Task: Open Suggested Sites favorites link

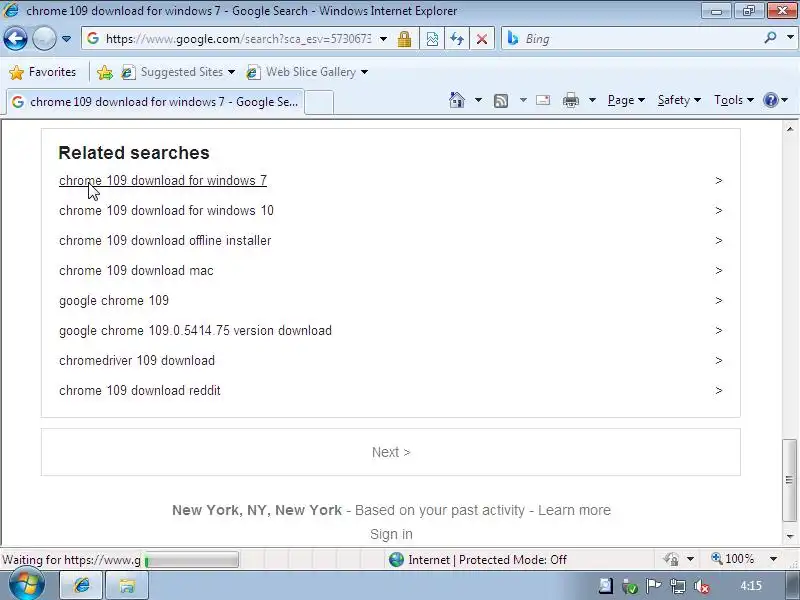Action: coord(178,72)
